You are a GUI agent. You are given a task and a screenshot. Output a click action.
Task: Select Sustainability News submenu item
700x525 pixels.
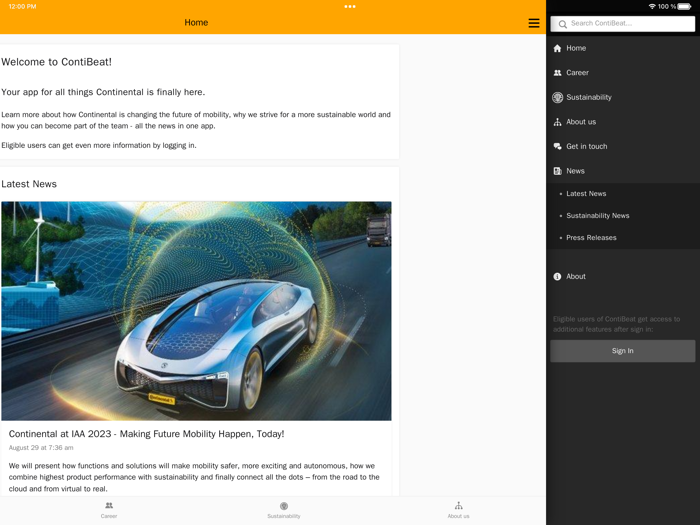[623, 216]
